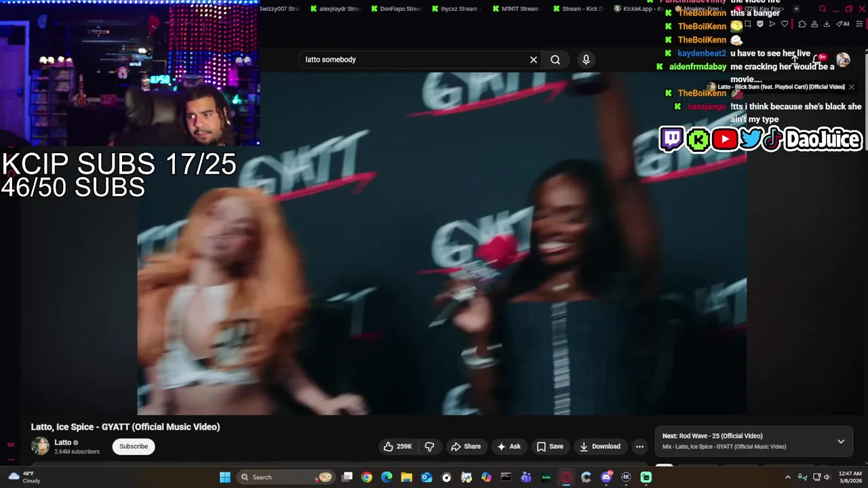The width and height of the screenshot is (868, 488).
Task: Open Discord with the 9+ badge
Action: [606, 477]
